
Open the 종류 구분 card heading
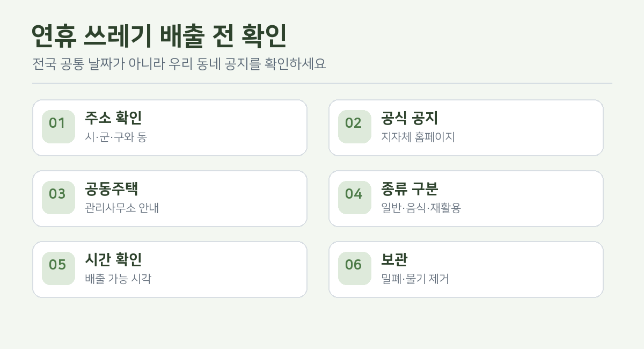click(x=409, y=189)
